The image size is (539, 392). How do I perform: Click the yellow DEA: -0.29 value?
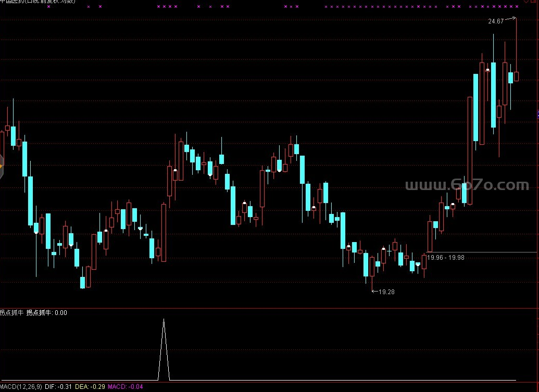click(x=90, y=387)
